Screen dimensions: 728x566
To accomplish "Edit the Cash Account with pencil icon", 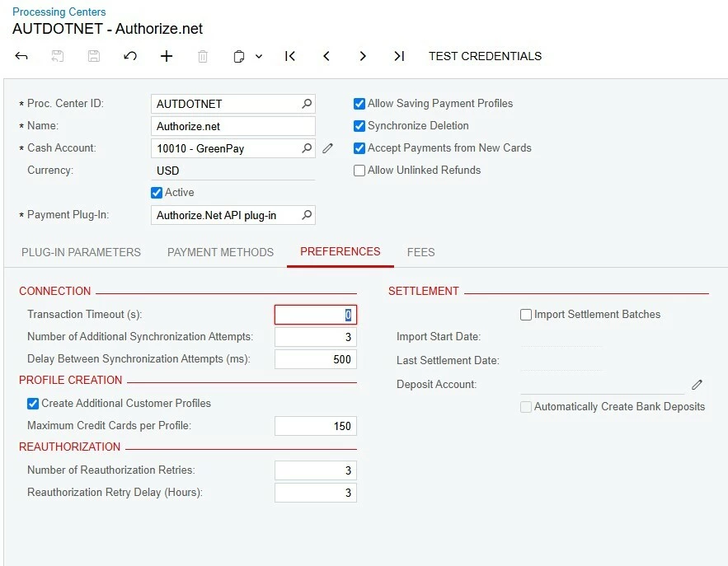I will coord(327,148).
